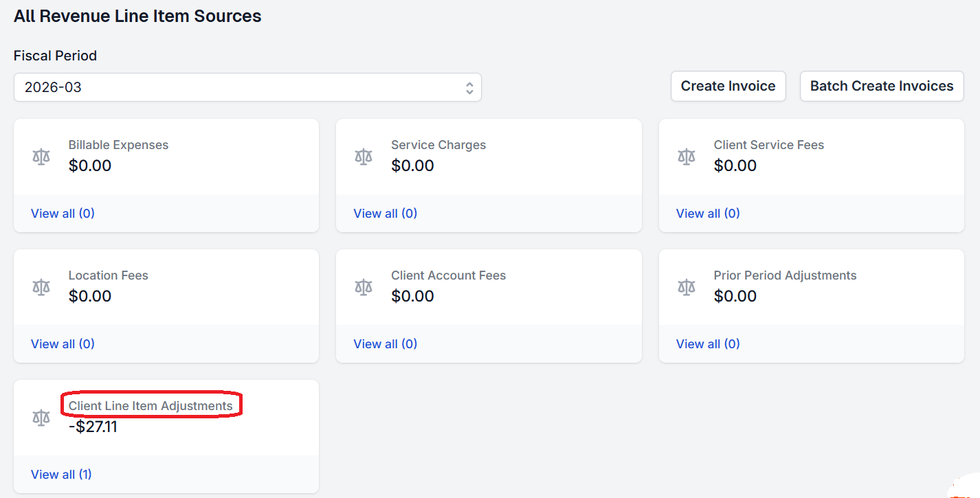Open View all link under Client Account Fees
This screenshot has height=498, width=980.
pyautogui.click(x=385, y=344)
